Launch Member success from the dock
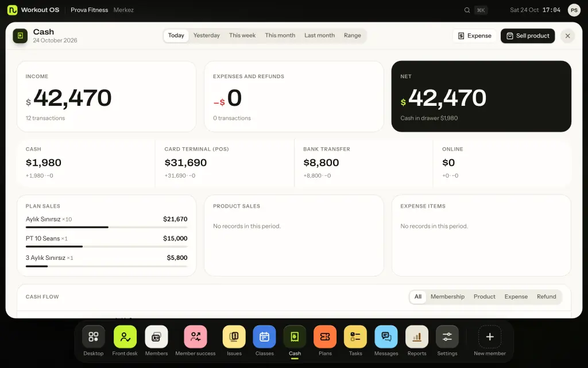This screenshot has height=368, width=588. click(195, 337)
